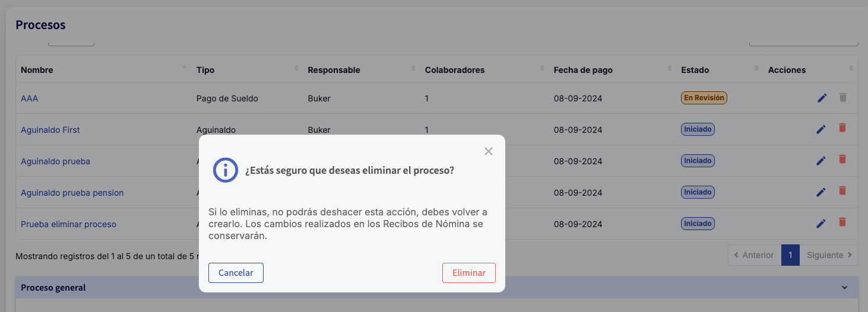This screenshot has height=312, width=868.
Task: Confirm deletion with Eliminar button
Action: click(x=469, y=273)
